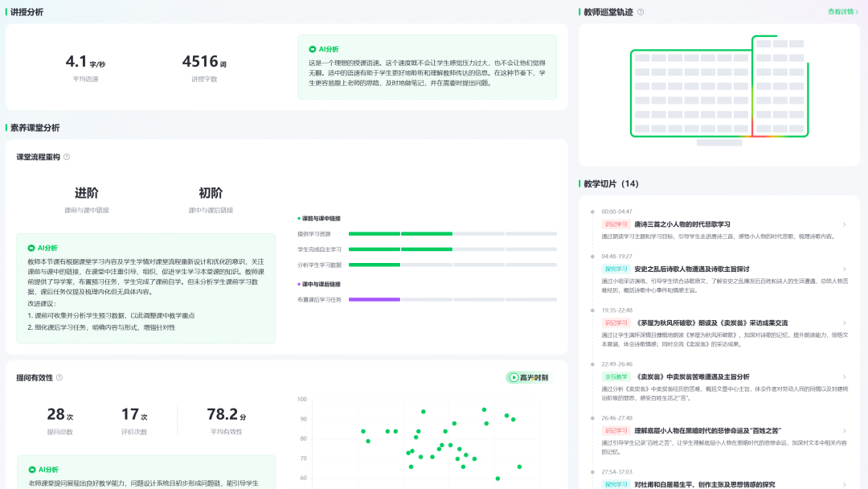Select timeline dot for 22:49-26:46
868x489 pixels.
pyautogui.click(x=592, y=364)
